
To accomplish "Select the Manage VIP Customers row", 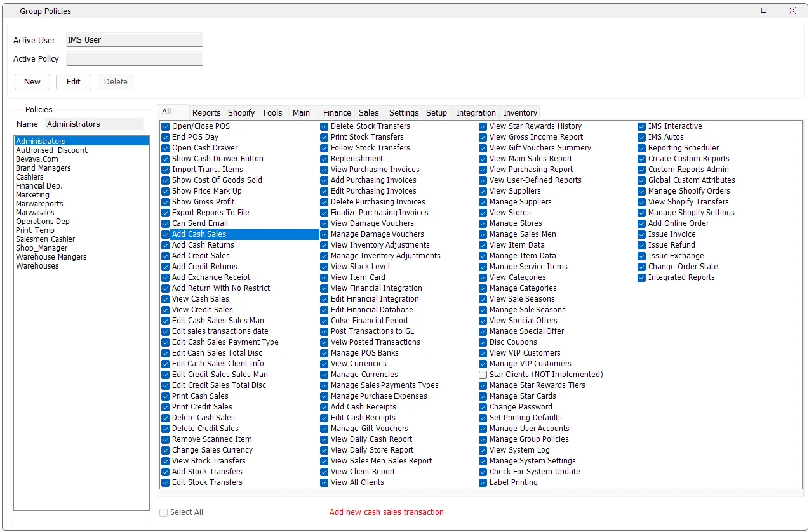I will pyautogui.click(x=557, y=364).
